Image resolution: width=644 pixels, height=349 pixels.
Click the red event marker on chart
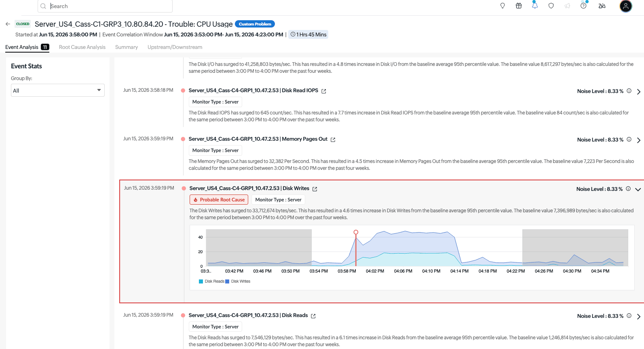pyautogui.click(x=356, y=232)
